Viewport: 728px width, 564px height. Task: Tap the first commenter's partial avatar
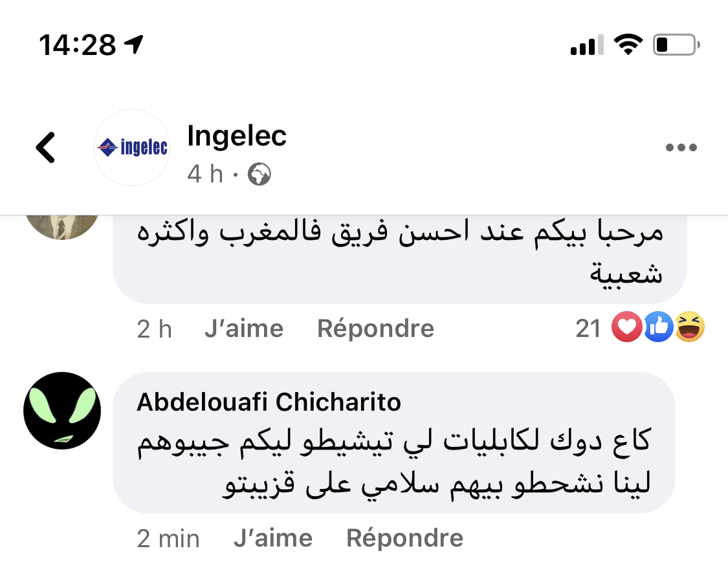click(63, 226)
